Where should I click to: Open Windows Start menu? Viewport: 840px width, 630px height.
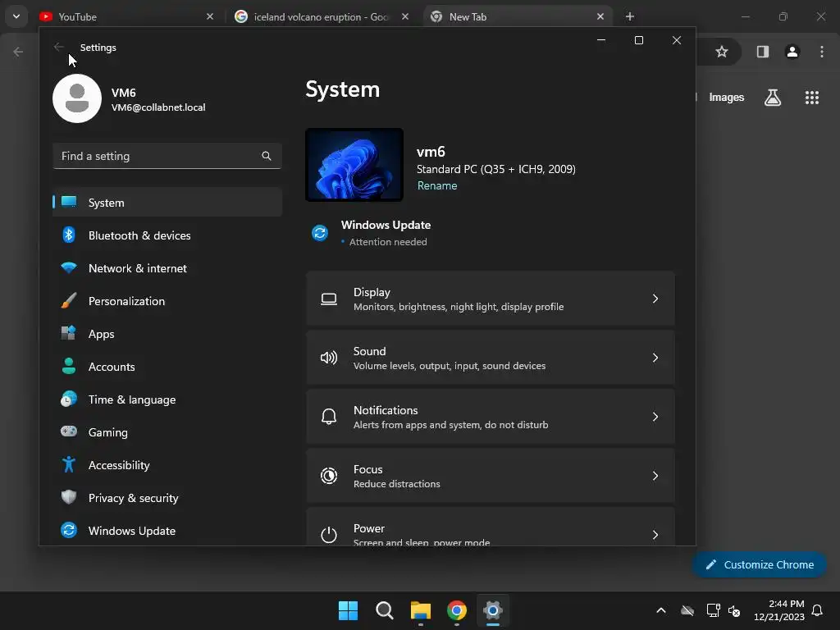coord(348,610)
